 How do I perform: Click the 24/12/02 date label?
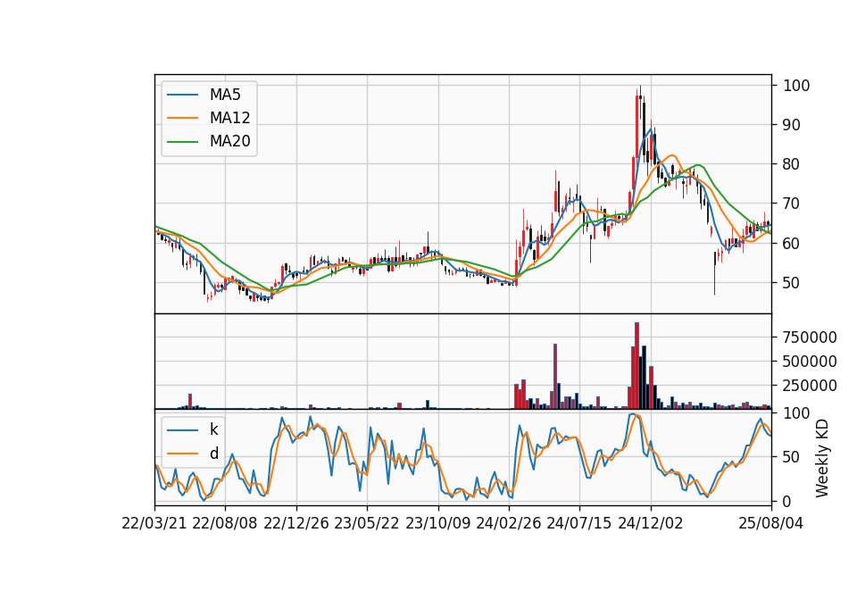pos(651,523)
